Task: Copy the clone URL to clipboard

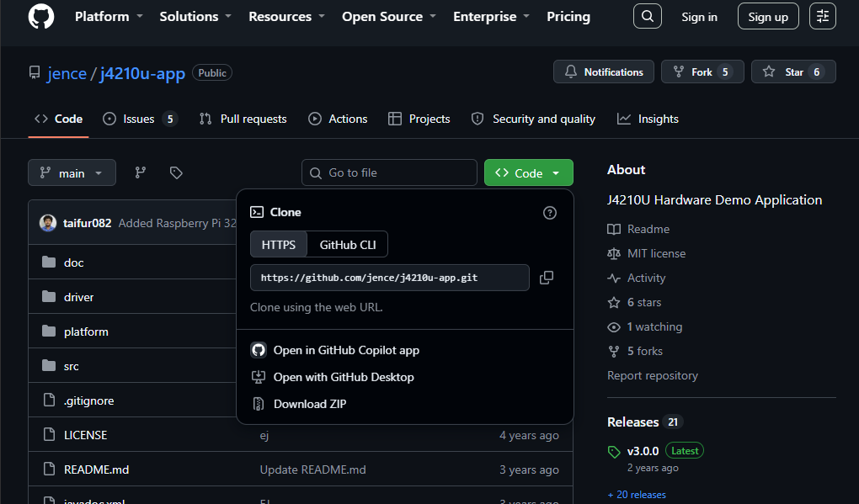Action: tap(547, 278)
